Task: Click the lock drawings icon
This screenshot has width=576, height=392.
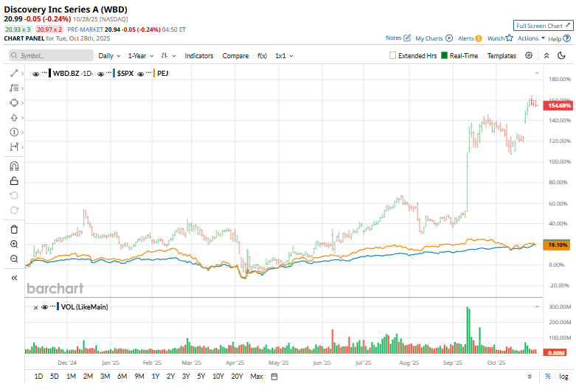Action: [14, 181]
